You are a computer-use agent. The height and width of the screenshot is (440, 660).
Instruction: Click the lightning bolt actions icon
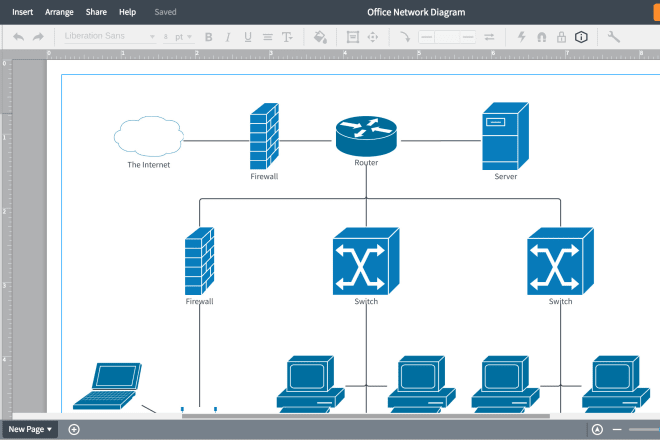521,37
